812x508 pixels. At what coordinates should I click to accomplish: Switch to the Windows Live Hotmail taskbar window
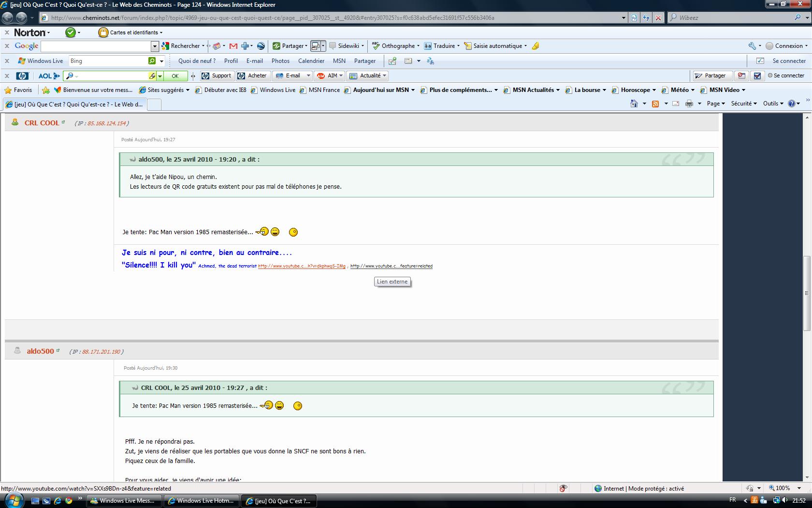point(201,501)
